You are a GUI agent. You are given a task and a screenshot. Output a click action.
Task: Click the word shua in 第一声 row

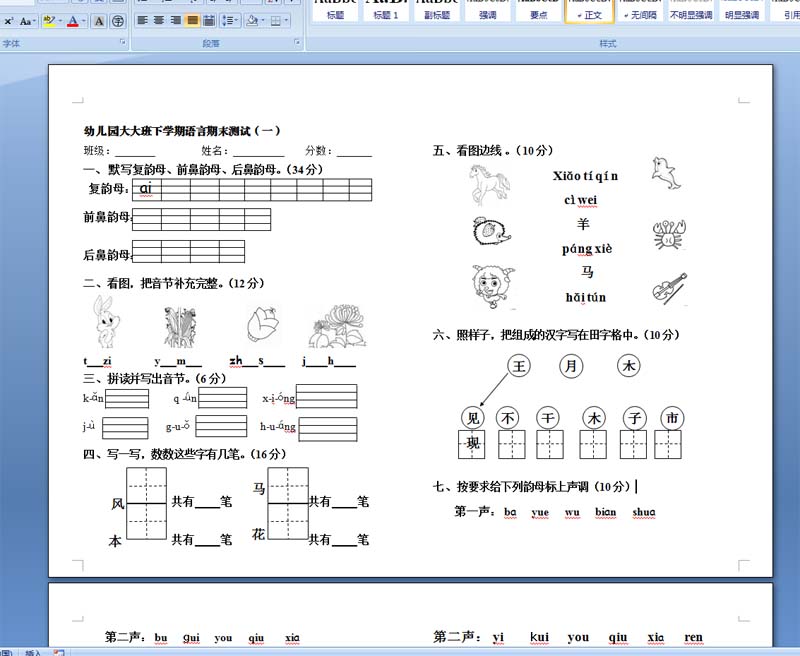(644, 512)
